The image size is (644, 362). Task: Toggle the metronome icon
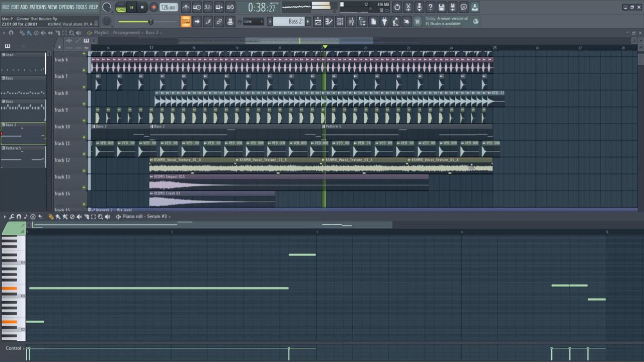click(x=186, y=8)
